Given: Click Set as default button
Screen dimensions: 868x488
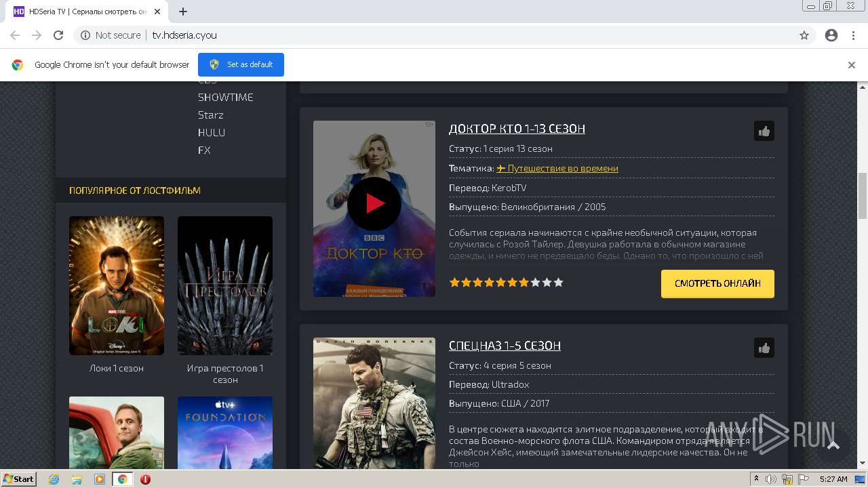Looking at the screenshot, I should [241, 64].
